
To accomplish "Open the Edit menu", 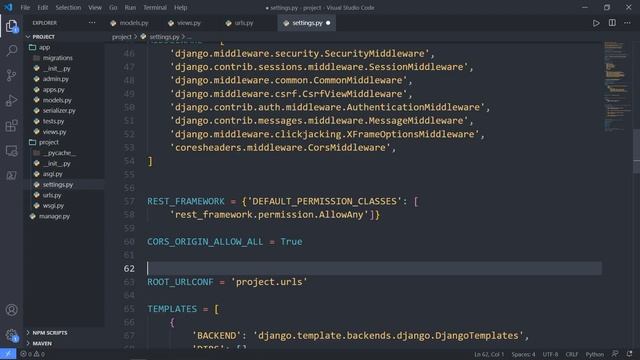I will (42, 7).
